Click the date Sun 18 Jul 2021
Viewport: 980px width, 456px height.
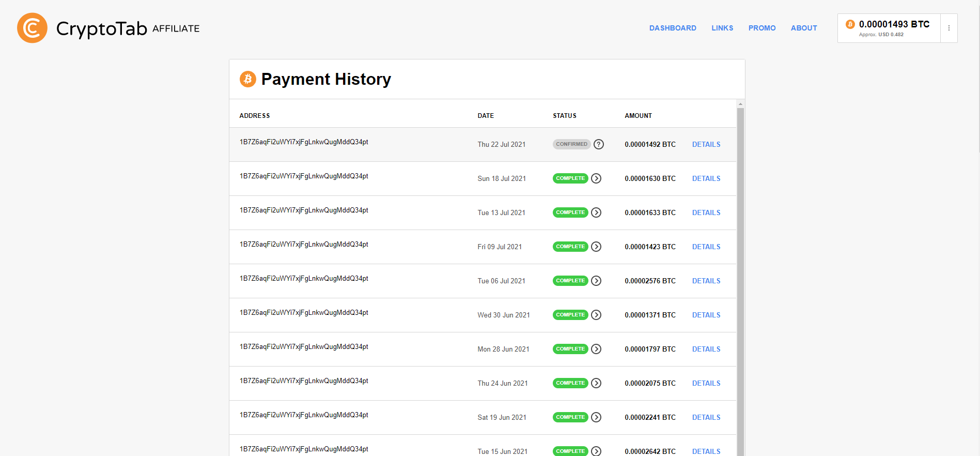[x=502, y=178]
